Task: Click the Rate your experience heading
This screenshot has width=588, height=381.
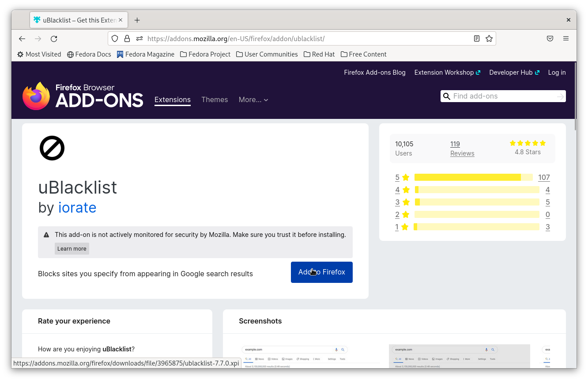Action: coord(74,321)
